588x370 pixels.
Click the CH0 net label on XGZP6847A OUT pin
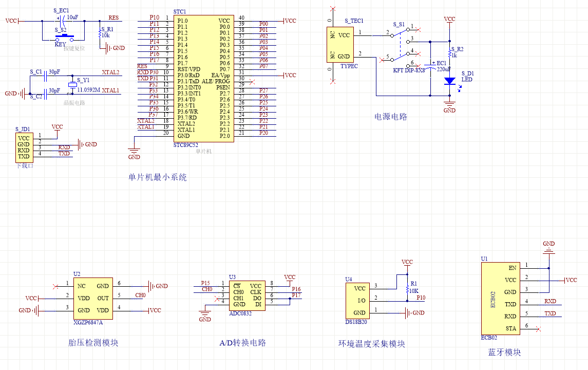pos(140,295)
